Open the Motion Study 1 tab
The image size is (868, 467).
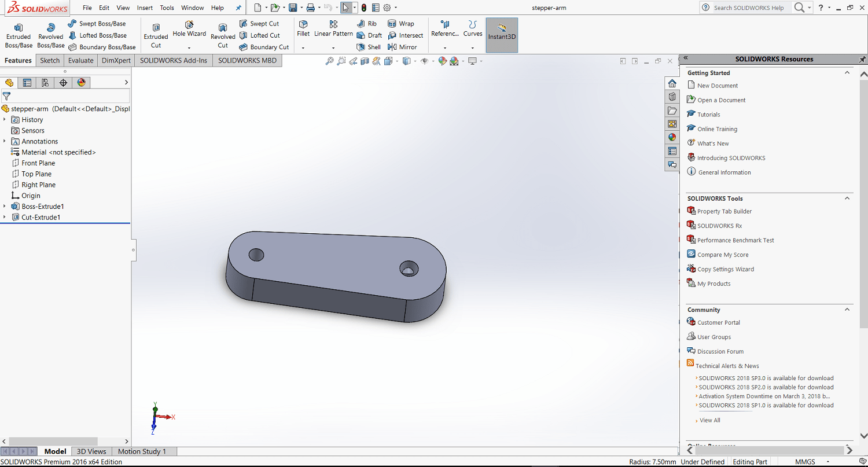[142, 451]
